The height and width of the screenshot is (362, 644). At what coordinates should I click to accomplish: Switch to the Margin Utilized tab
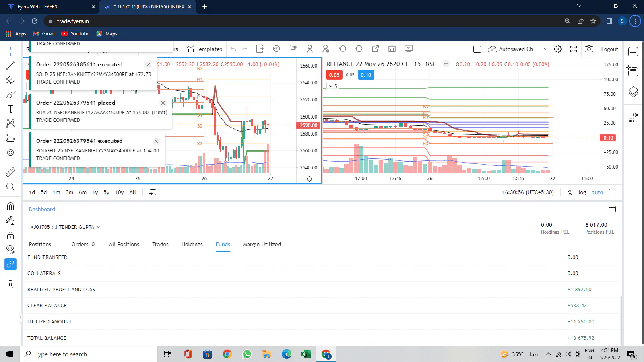[262, 244]
